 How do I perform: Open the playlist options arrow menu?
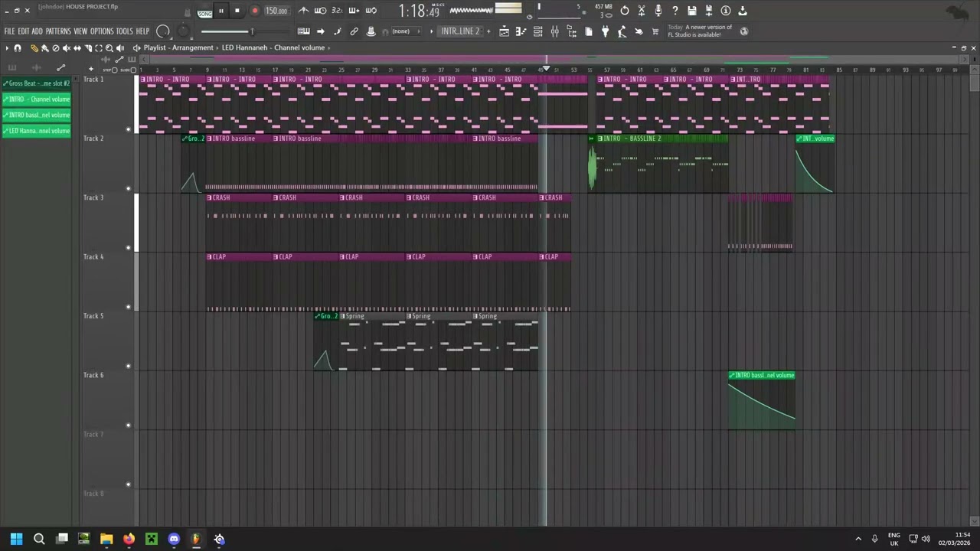click(x=7, y=48)
